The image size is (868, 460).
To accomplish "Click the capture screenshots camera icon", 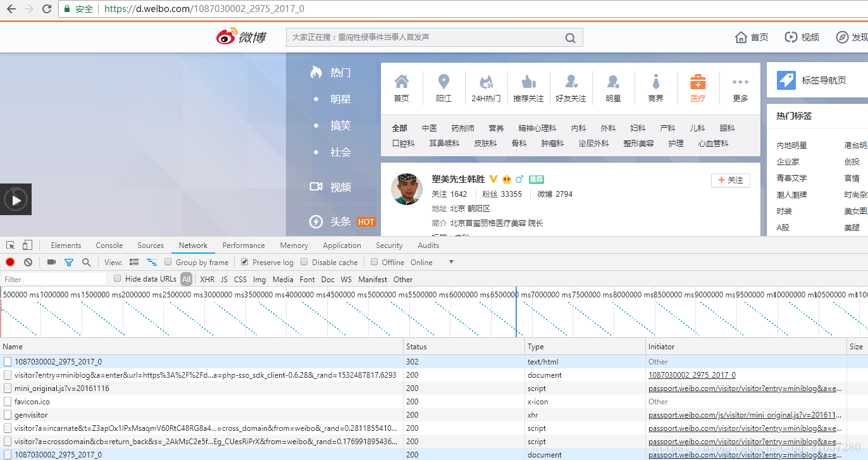I will point(51,262).
